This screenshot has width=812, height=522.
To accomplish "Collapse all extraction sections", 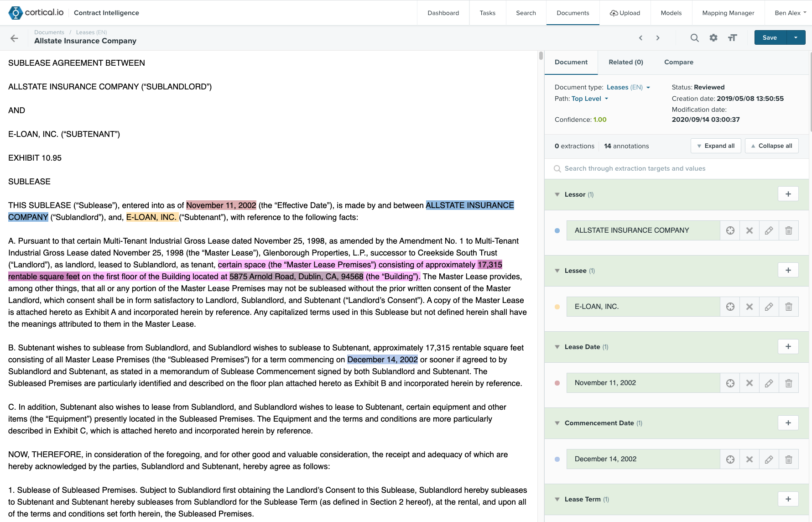I will point(772,146).
